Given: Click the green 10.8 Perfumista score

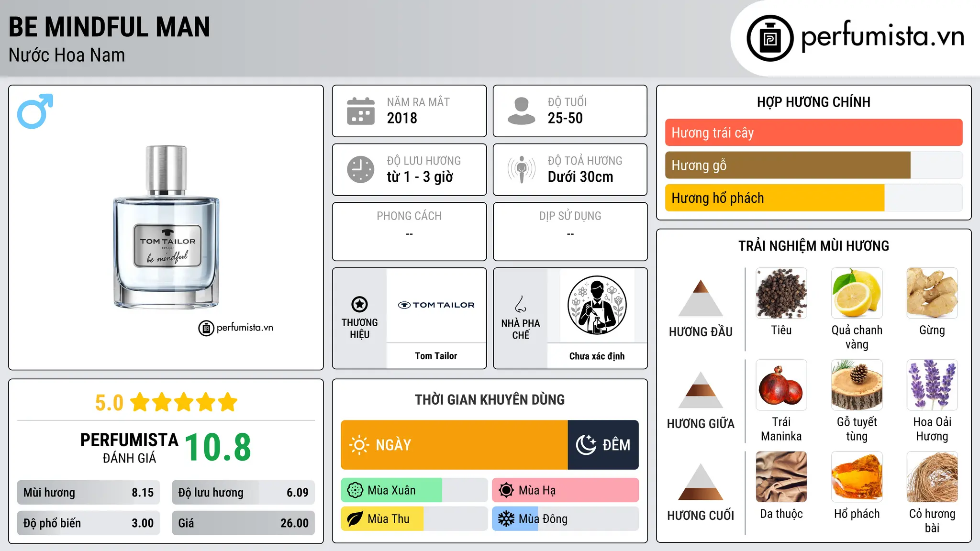Looking at the screenshot, I should tap(218, 447).
